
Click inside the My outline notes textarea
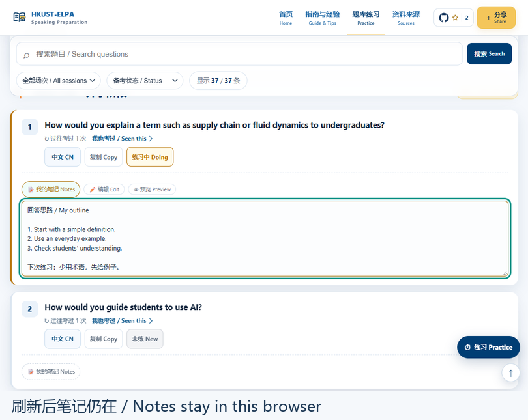click(x=265, y=238)
